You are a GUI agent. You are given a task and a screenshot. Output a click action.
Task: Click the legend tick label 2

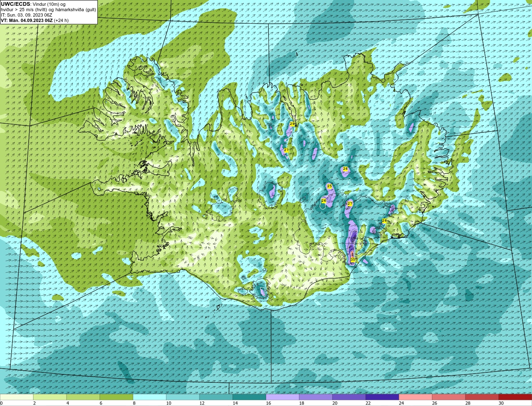[x=34, y=403]
